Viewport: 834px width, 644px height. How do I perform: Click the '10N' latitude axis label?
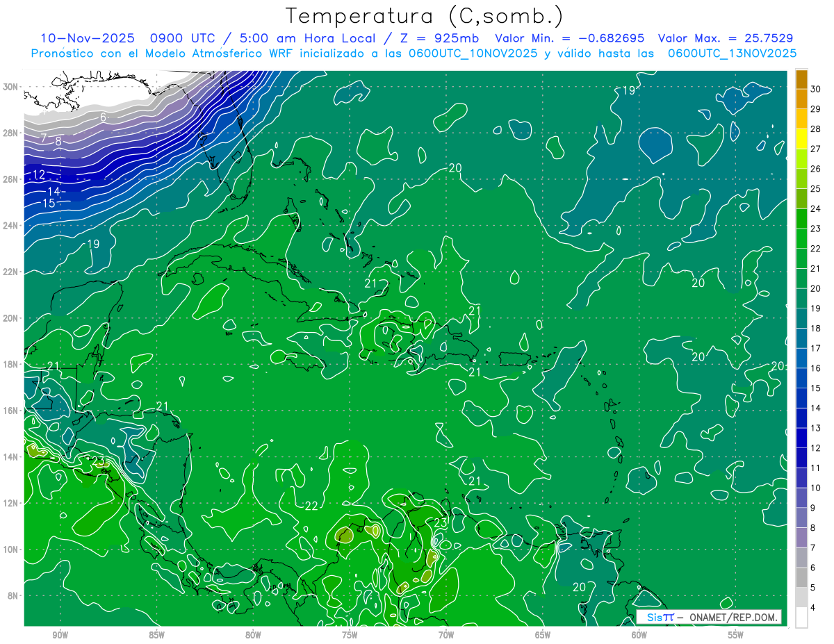coord(10,549)
